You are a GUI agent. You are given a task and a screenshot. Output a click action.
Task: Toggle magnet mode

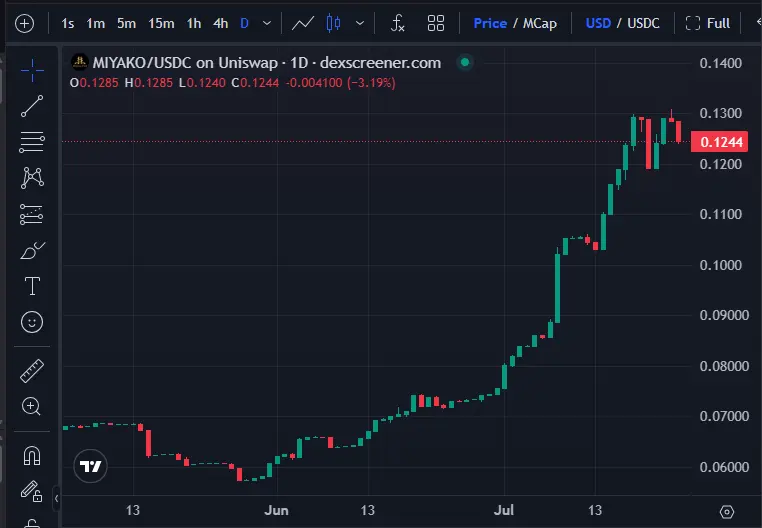coord(32,456)
